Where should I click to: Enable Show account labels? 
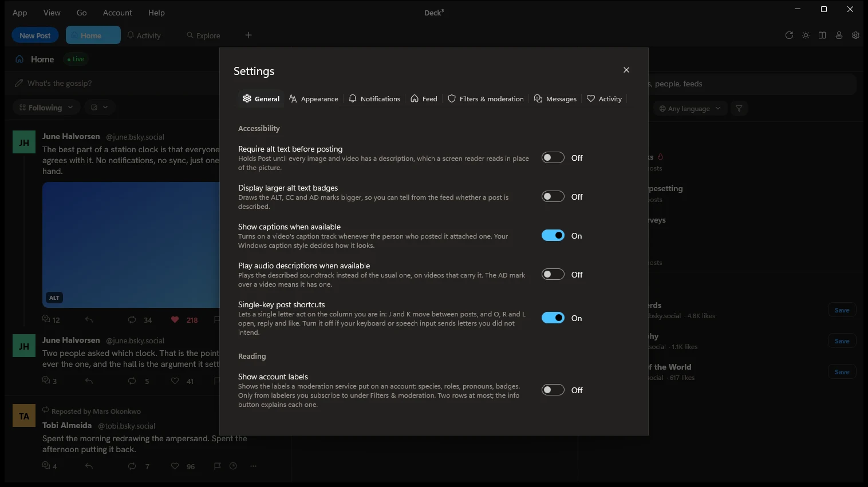(553, 390)
